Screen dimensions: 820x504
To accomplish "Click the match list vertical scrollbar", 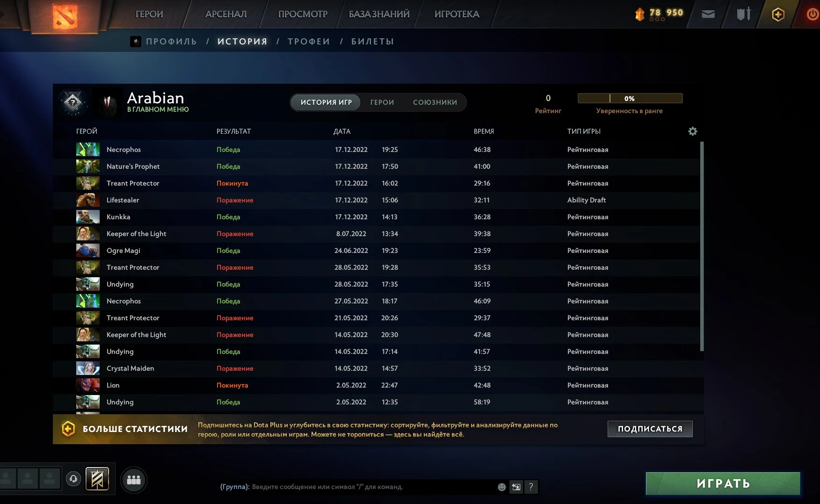I will [702, 246].
